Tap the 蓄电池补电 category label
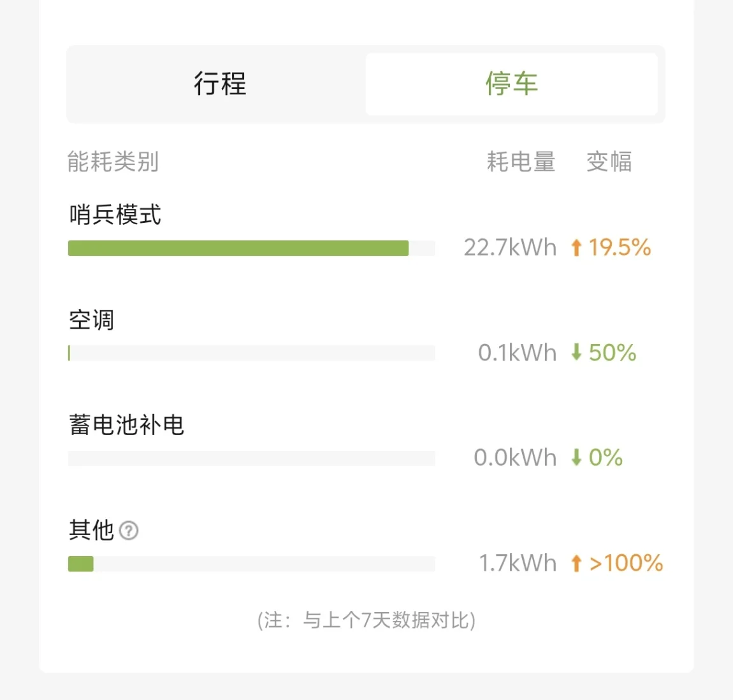733x700 pixels. 126,425
